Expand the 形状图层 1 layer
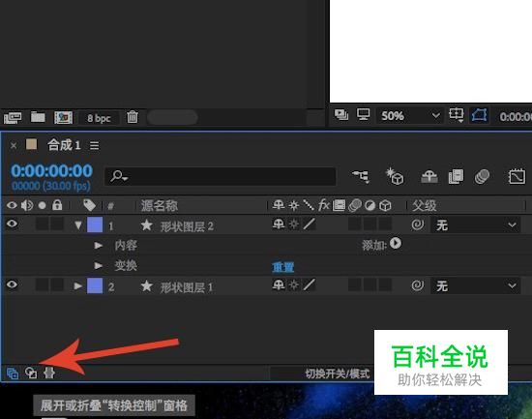Screen dimensions: 532x419 [78, 285]
